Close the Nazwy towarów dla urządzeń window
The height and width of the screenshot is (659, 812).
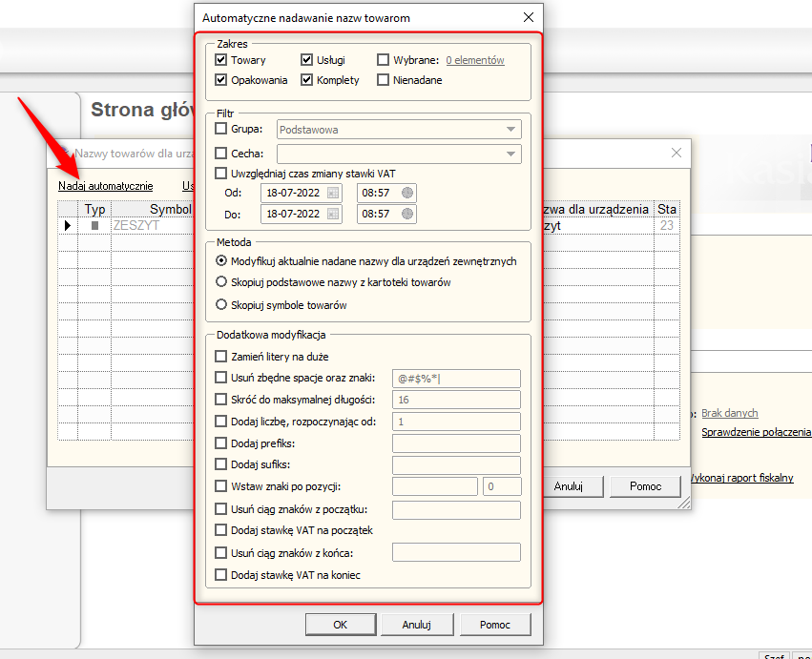click(x=677, y=153)
